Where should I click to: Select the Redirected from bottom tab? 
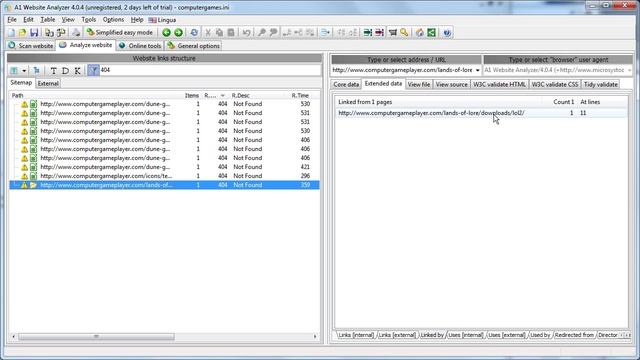574,335
